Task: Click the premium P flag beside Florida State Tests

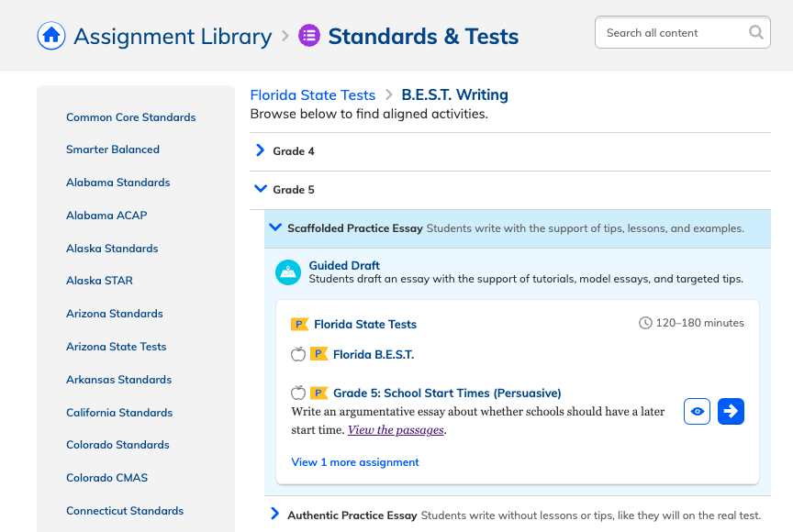Action: pyautogui.click(x=299, y=325)
